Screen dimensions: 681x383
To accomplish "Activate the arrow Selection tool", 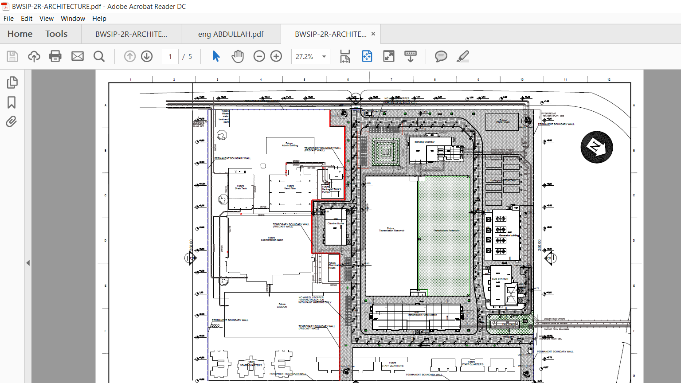I will click(216, 56).
